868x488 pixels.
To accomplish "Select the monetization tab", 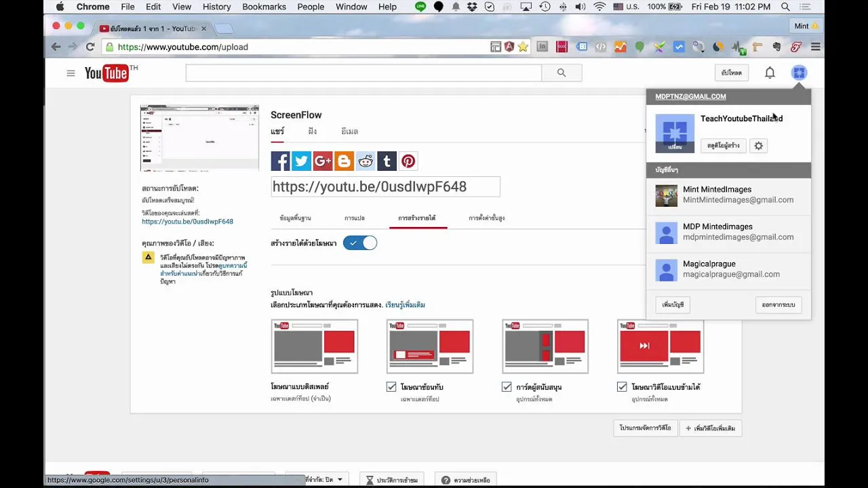I will coord(417,218).
